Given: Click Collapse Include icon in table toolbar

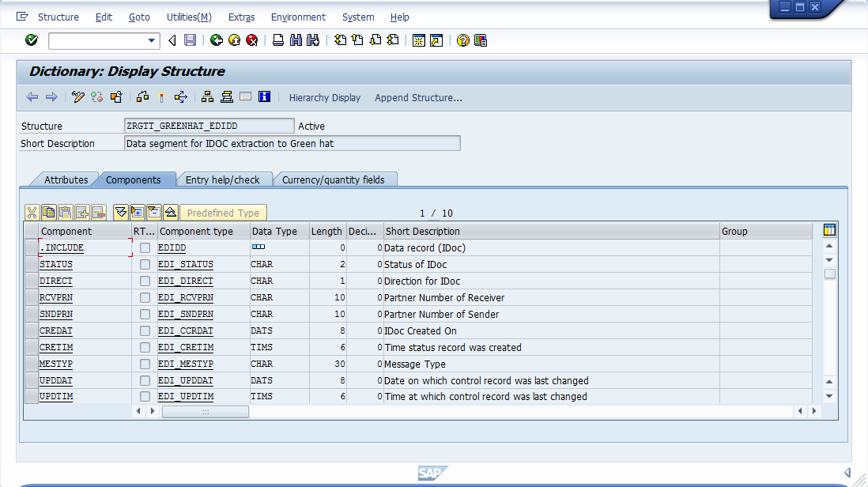Looking at the screenshot, I should [153, 212].
